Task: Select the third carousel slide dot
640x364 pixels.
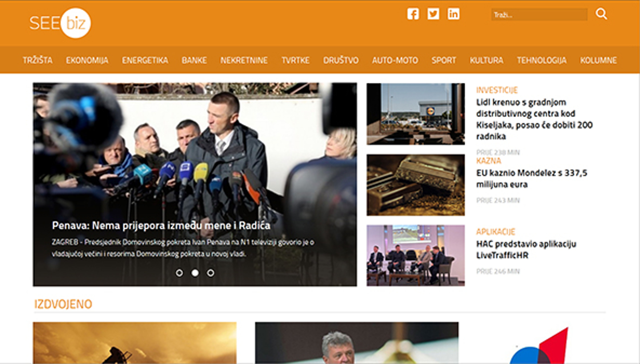Action: point(211,273)
